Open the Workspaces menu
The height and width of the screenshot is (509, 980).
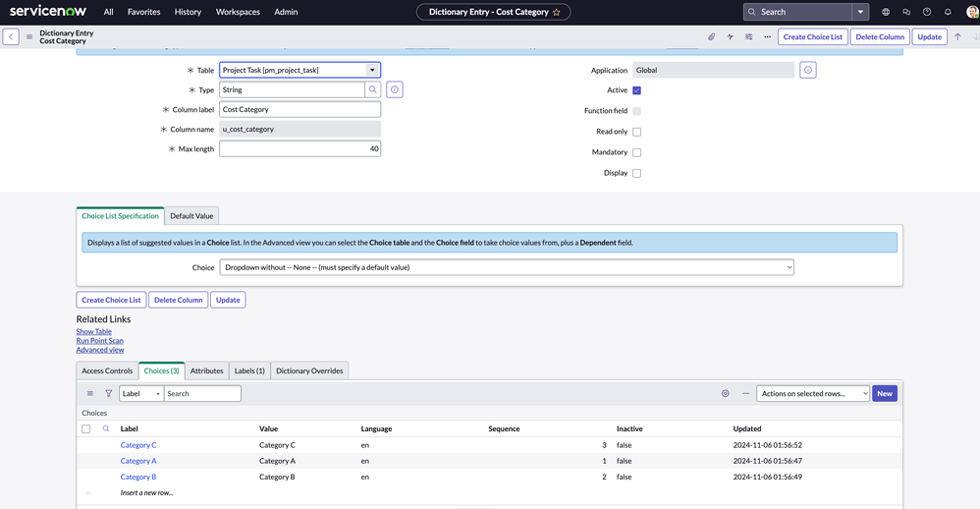(x=238, y=12)
